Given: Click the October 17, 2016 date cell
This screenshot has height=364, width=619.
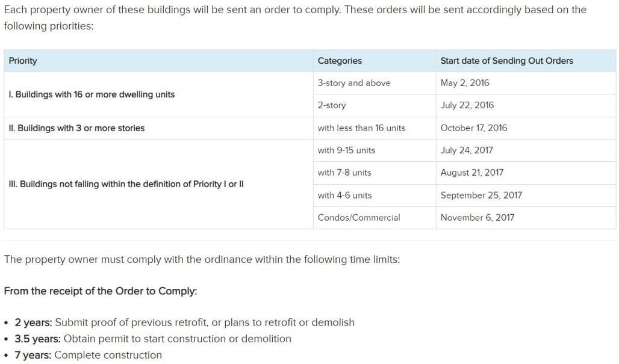Looking at the screenshot, I should (526, 128).
